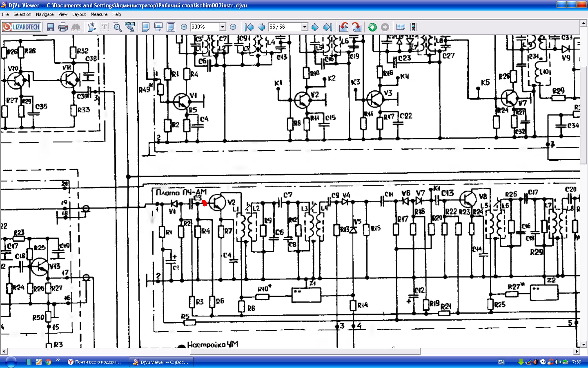Click the EN language indicator in tray
The height and width of the screenshot is (368, 588).
501,362
